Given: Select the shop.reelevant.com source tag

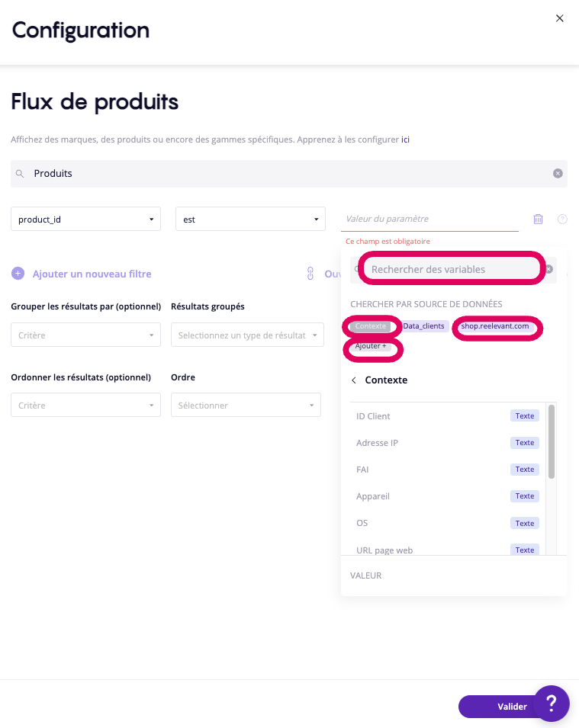Looking at the screenshot, I should point(495,326).
